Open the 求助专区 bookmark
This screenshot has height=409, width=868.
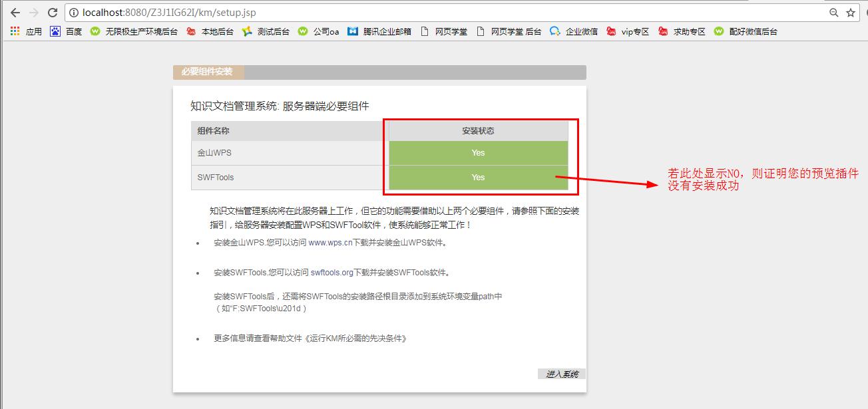coord(682,31)
